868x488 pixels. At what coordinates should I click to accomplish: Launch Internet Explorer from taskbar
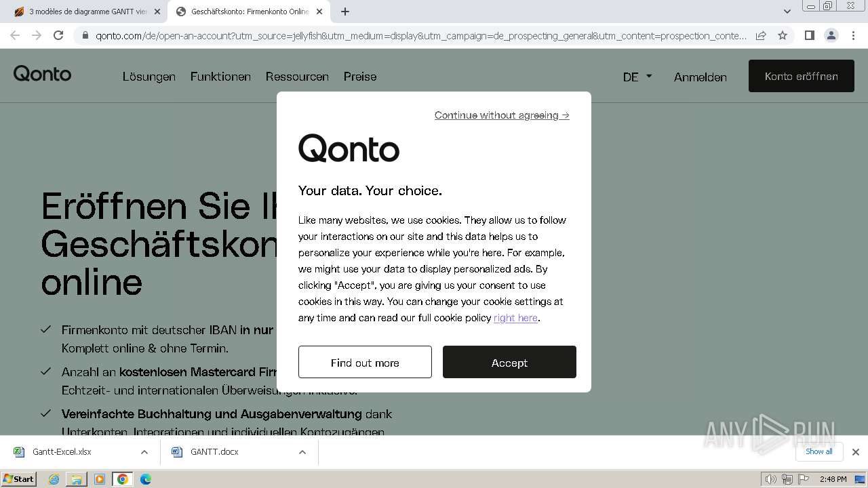[x=54, y=479]
